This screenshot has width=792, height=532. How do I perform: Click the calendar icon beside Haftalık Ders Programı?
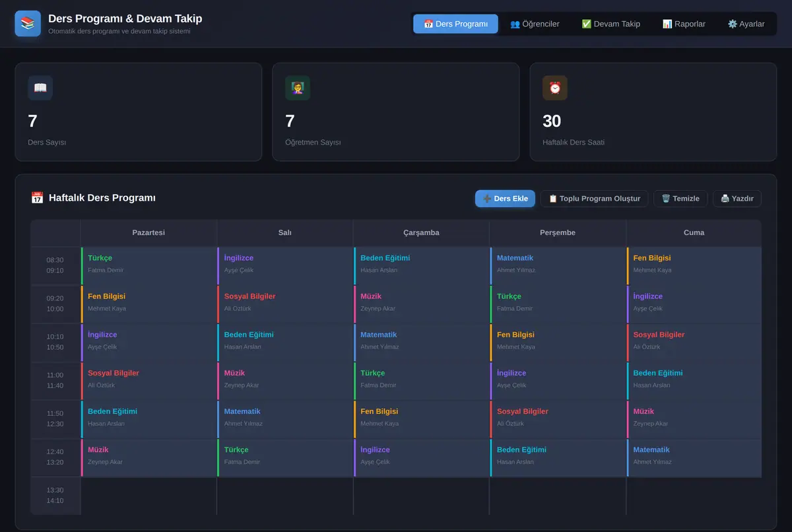(x=37, y=198)
